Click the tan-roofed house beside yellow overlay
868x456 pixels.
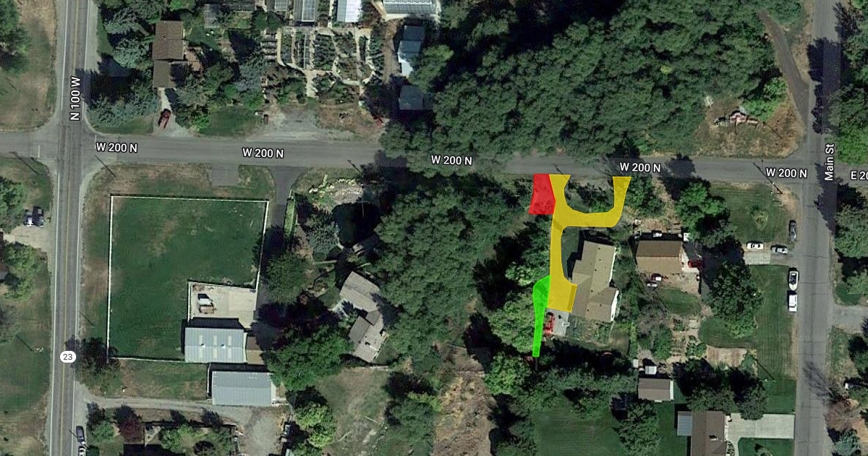click(x=594, y=282)
